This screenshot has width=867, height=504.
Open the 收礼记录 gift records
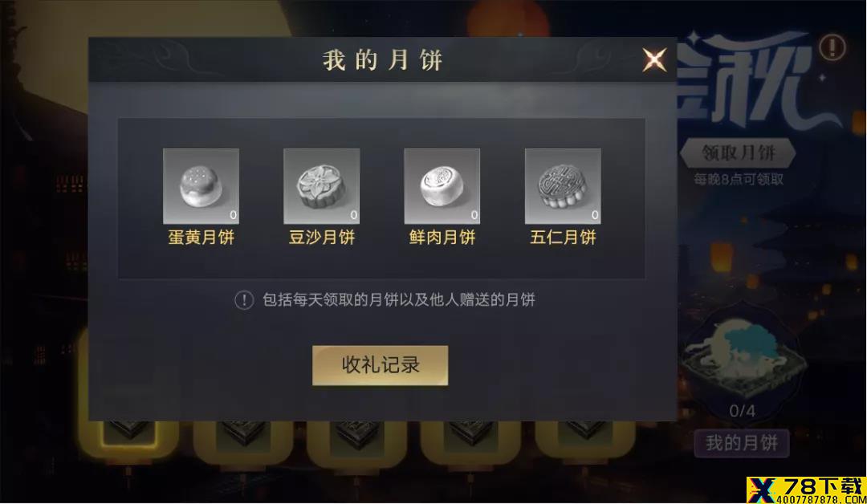(x=380, y=365)
